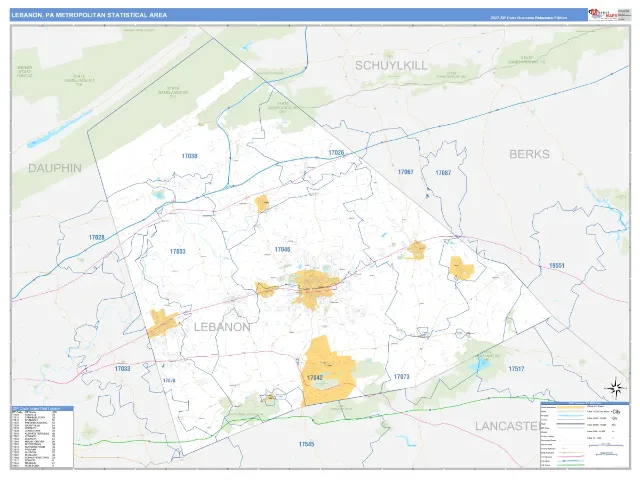640x480 pixels.
Task: Click the DAUPHIN county label
Action: pyautogui.click(x=55, y=168)
